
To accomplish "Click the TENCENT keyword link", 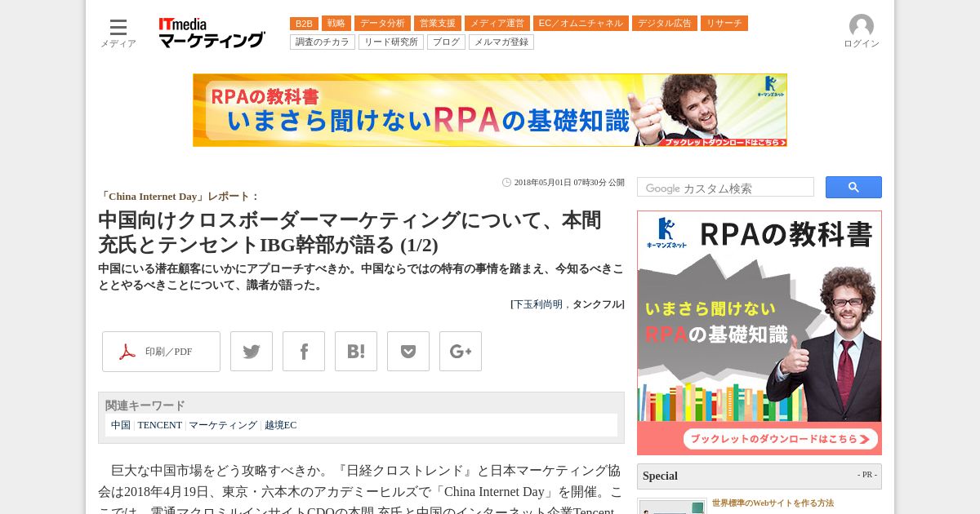I will click(160, 425).
